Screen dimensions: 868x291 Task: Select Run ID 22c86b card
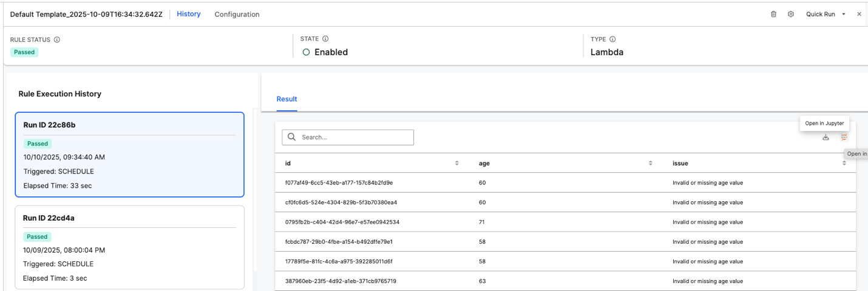129,155
